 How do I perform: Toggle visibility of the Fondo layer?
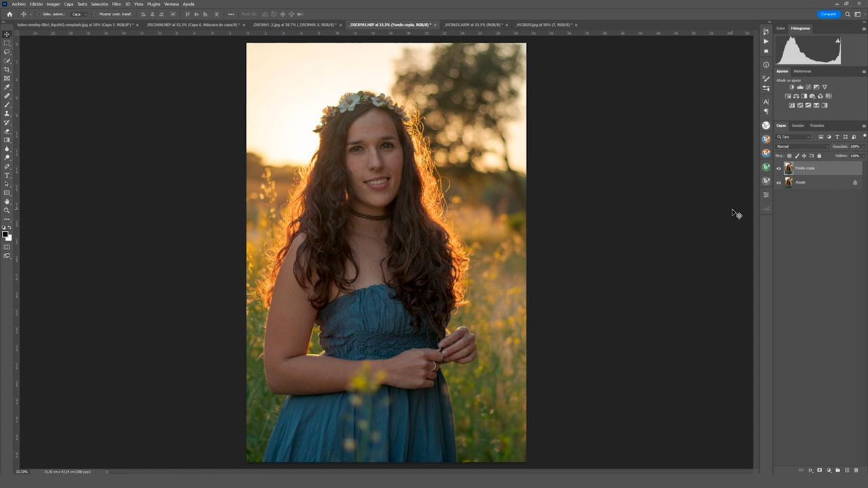778,182
